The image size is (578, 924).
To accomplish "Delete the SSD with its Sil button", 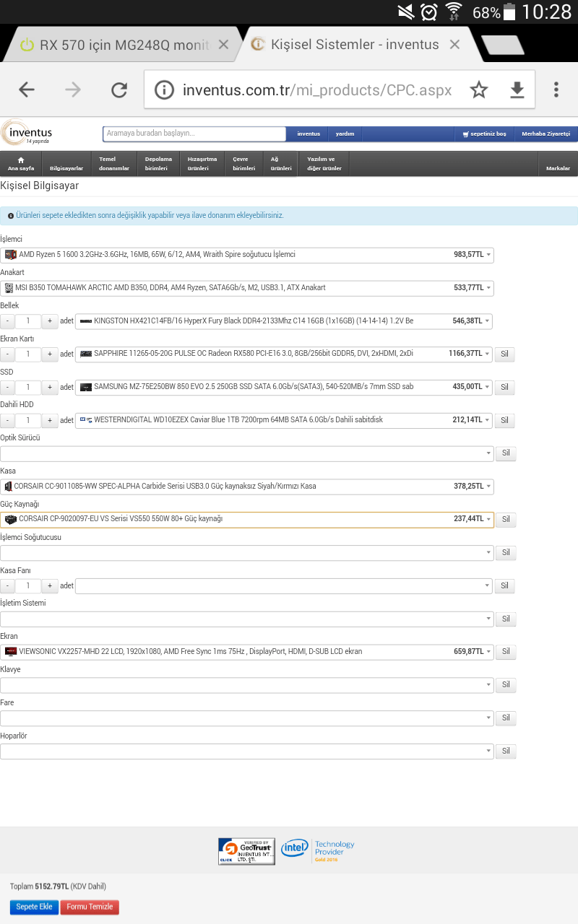I will point(504,387).
